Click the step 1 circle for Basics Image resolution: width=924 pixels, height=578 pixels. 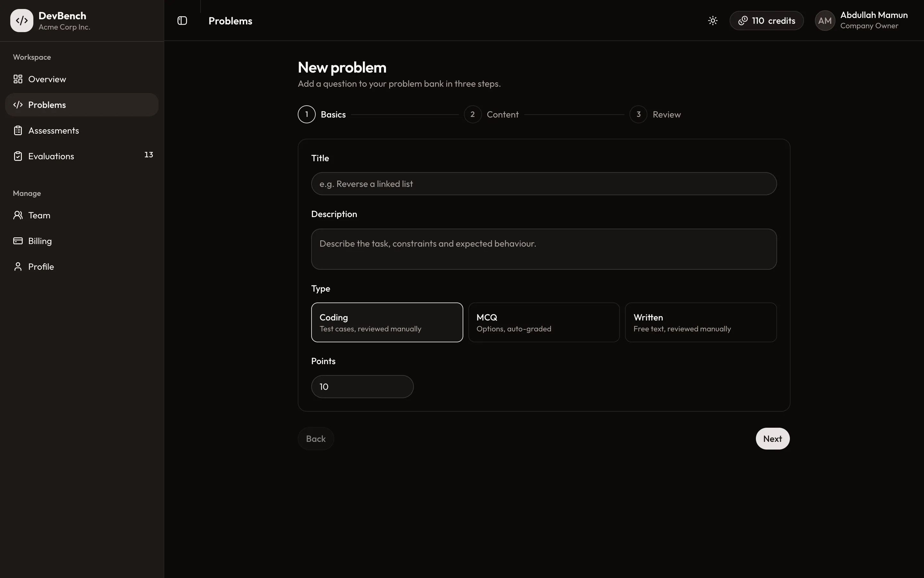point(307,114)
